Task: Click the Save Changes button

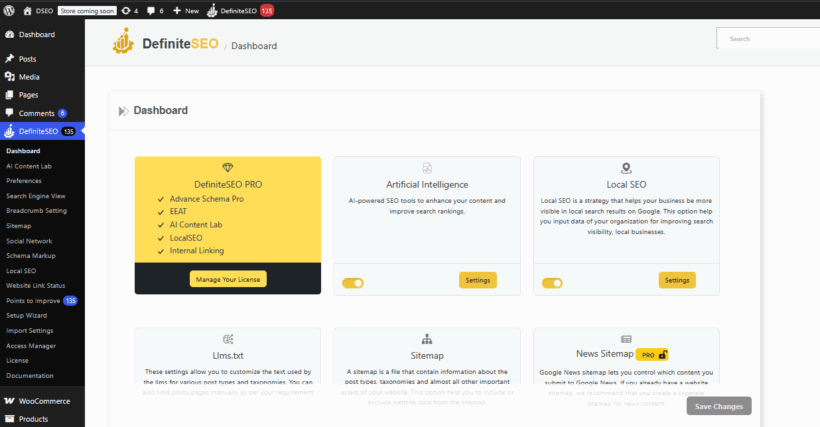Action: pyautogui.click(x=718, y=406)
